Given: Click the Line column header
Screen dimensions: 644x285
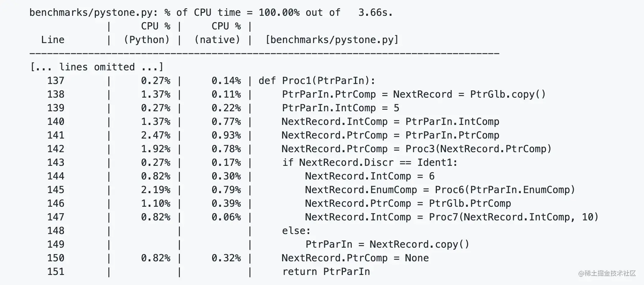Looking at the screenshot, I should coord(53,39).
